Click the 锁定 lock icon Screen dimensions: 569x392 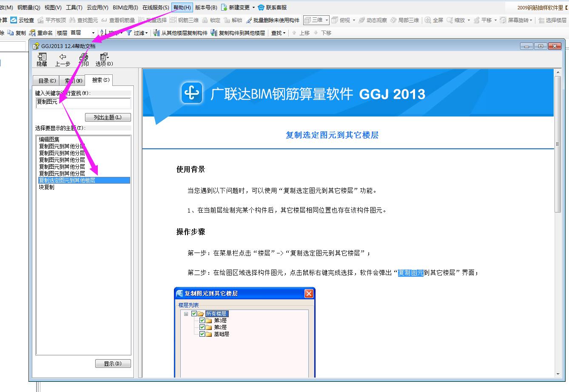(205, 20)
